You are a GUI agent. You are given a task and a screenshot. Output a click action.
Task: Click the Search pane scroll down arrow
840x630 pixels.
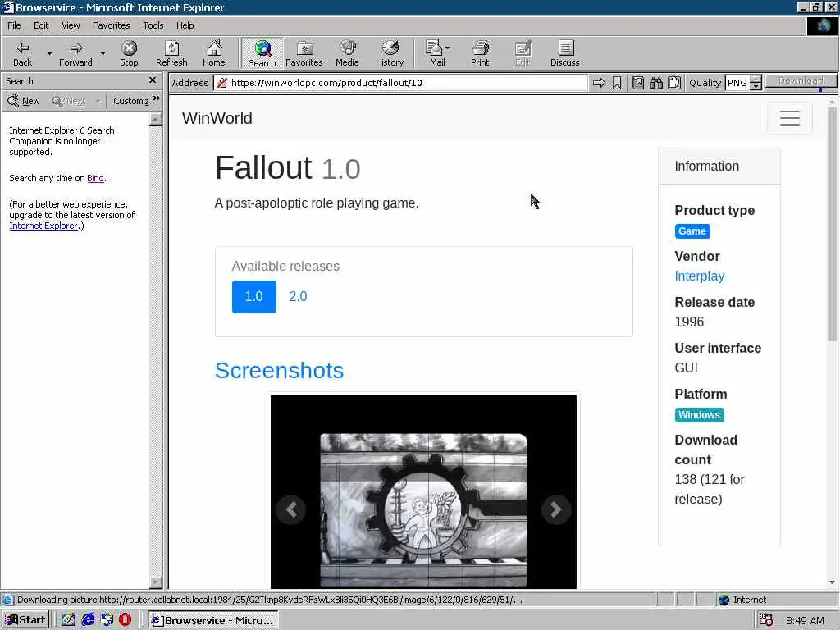[155, 582]
